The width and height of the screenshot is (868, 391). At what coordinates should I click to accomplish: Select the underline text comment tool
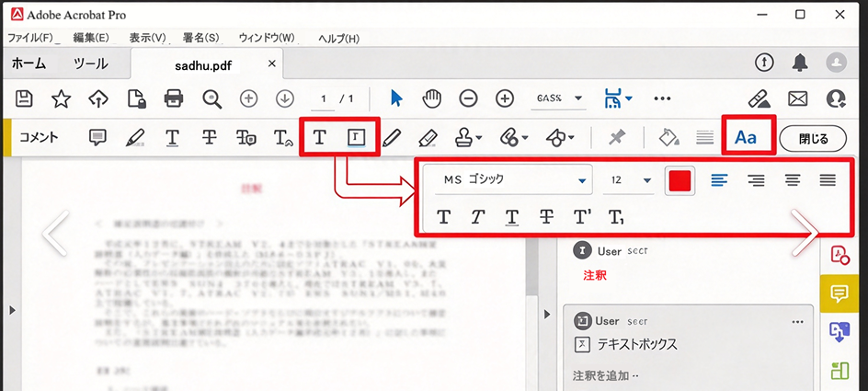tap(173, 138)
